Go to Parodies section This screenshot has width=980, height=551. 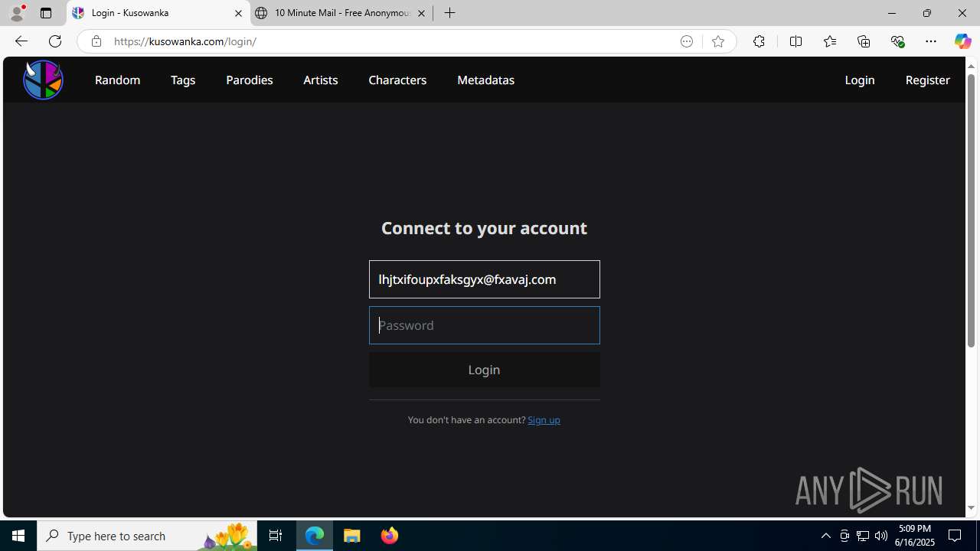click(249, 80)
